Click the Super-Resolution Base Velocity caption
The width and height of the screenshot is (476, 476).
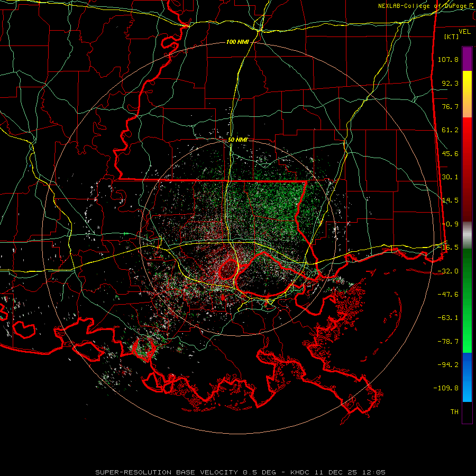point(240,472)
